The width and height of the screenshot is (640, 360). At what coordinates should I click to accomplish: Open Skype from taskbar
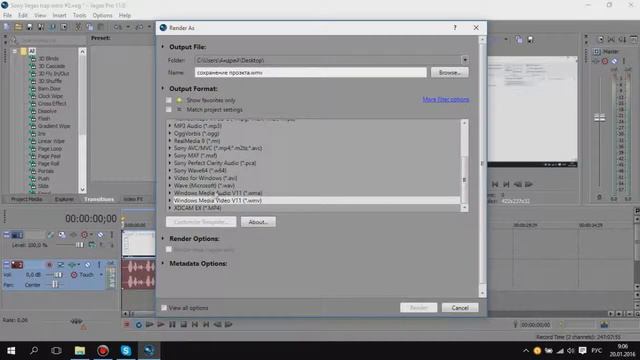(x=126, y=351)
